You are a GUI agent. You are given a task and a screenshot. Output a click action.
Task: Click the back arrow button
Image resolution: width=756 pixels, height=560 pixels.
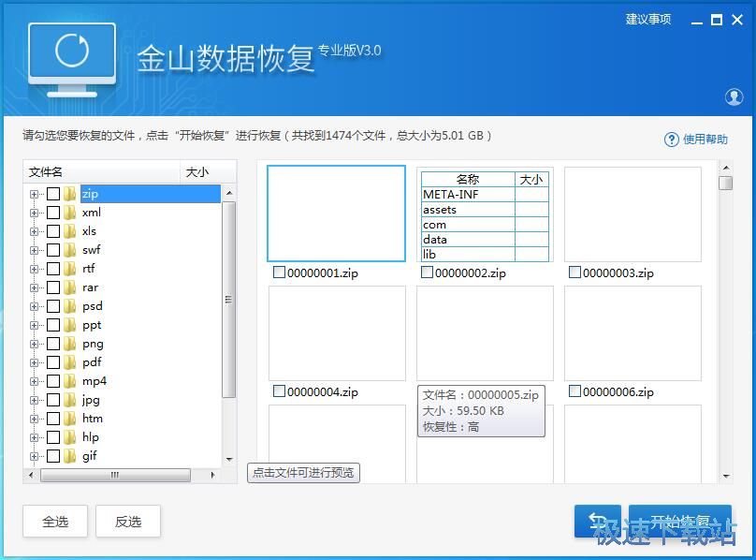point(598,521)
